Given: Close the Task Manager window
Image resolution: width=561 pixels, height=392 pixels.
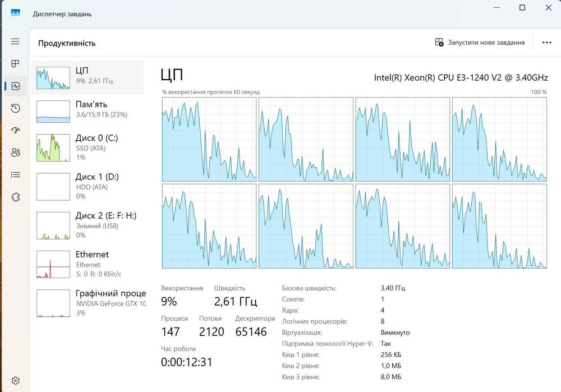Looking at the screenshot, I should [548, 7].
